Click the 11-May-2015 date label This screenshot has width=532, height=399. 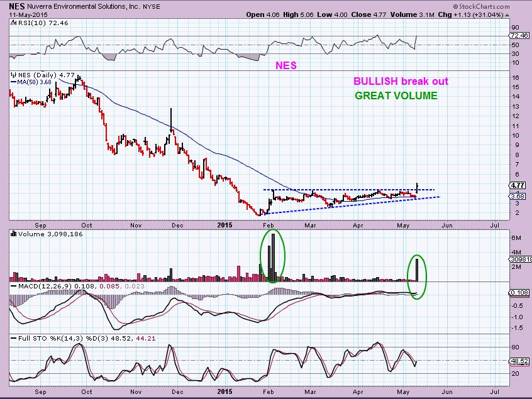28,15
